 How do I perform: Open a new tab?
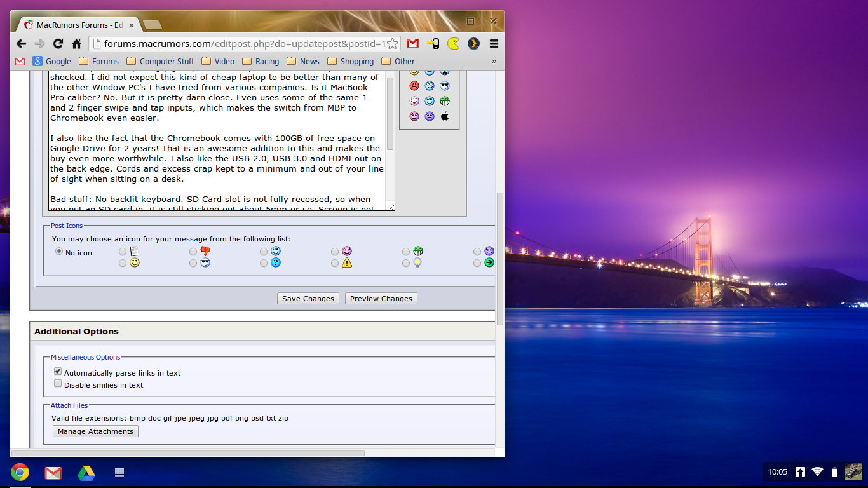pos(153,25)
